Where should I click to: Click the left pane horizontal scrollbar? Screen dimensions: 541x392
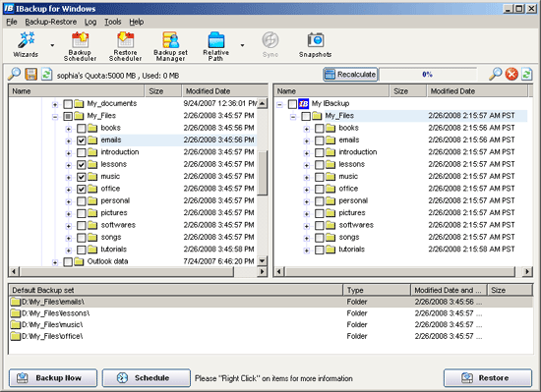(x=127, y=271)
